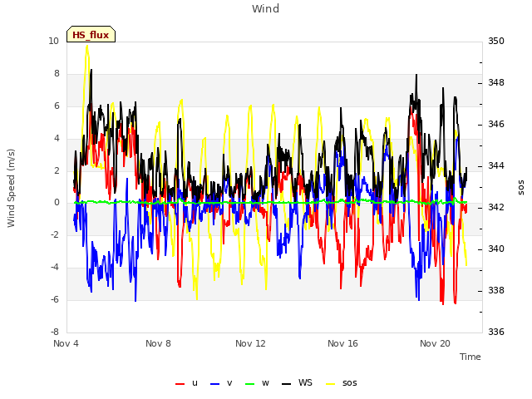Click the 346 value on right axis
This screenshot has width=532, height=399.
click(496, 125)
